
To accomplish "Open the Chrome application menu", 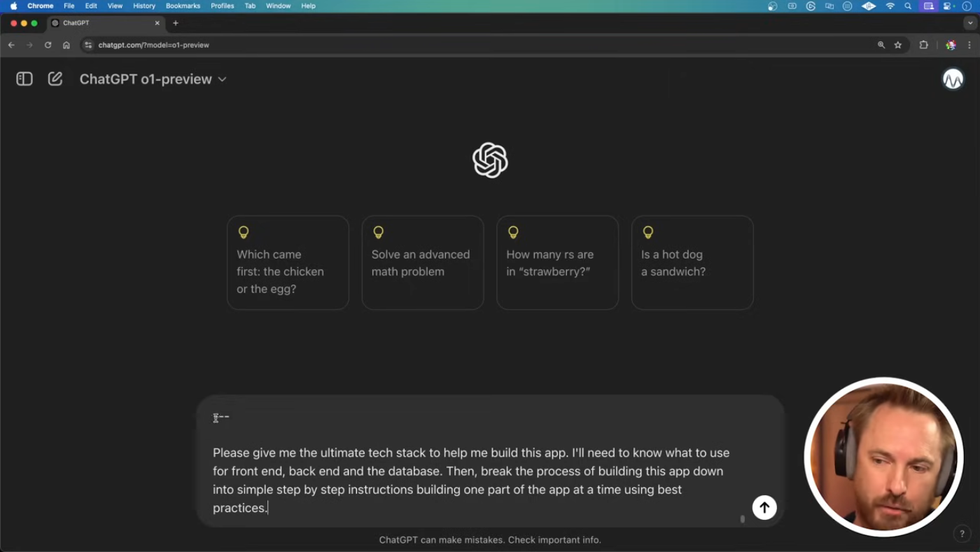I will coord(41,6).
